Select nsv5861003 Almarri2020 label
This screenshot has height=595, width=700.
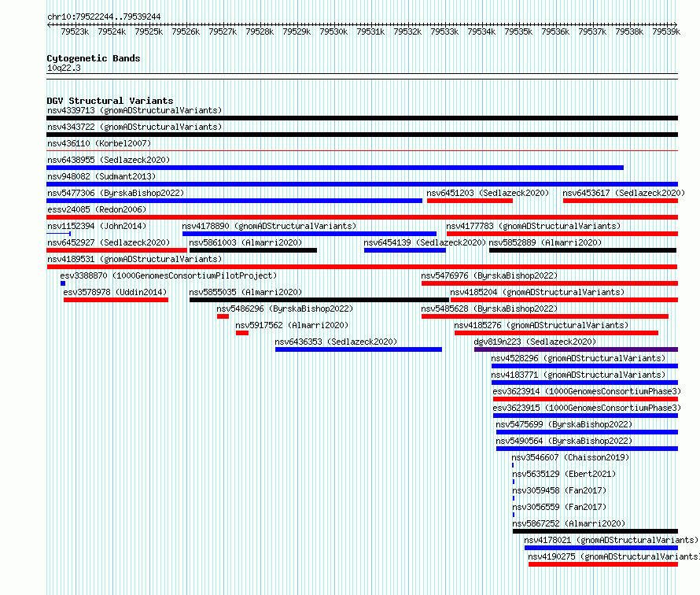pos(245,242)
